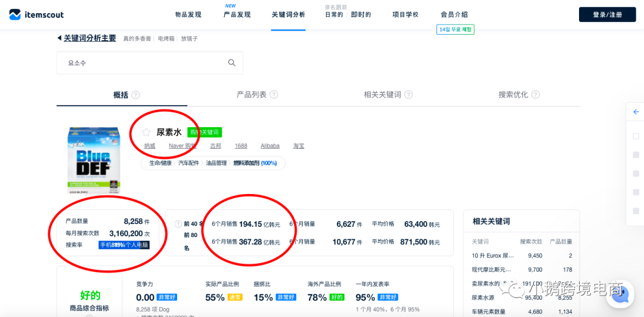Open 项目学校 in the navigation
The image size is (644, 317).
(x=405, y=15)
